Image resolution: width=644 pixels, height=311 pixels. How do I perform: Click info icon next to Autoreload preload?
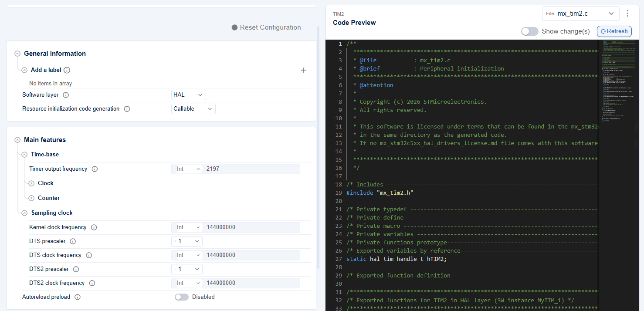(x=78, y=297)
